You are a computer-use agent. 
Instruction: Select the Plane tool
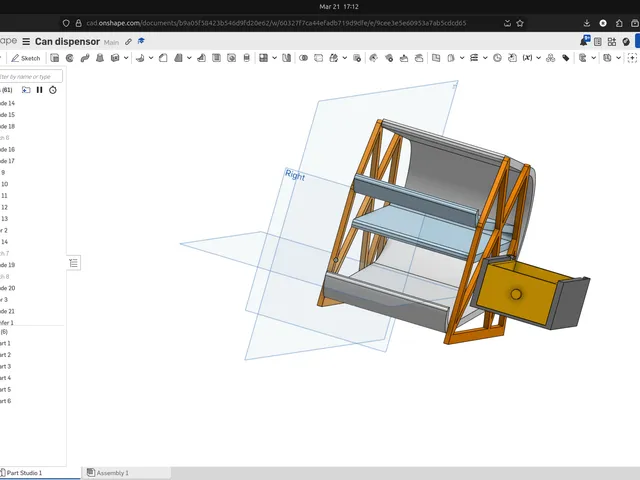(451, 58)
